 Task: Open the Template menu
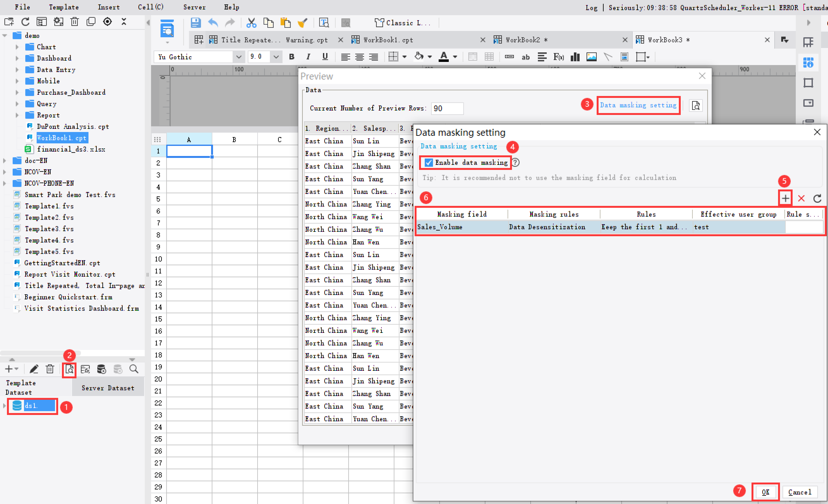64,7
